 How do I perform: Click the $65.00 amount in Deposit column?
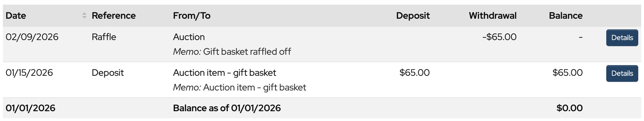coord(414,73)
